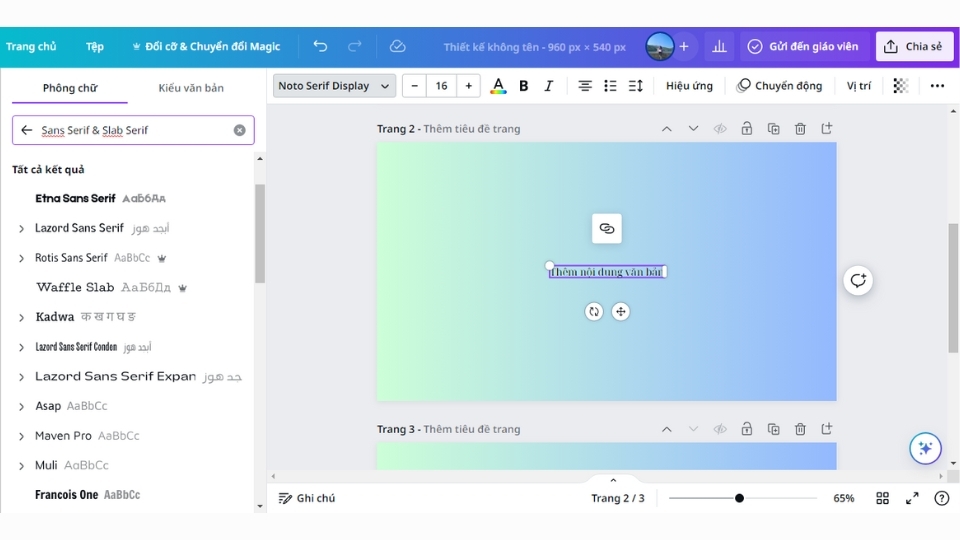Clear the font search field
The width and height of the screenshot is (960, 540).
coord(239,130)
